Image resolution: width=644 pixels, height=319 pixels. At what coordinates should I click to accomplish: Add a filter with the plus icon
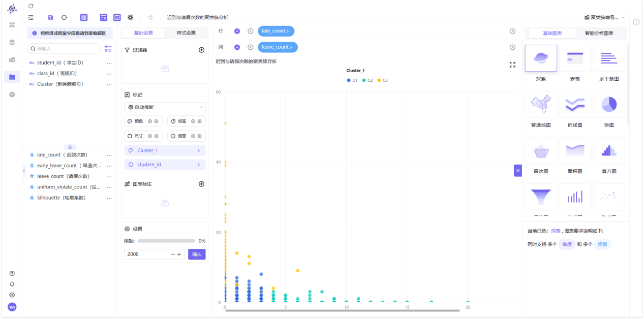pos(201,50)
